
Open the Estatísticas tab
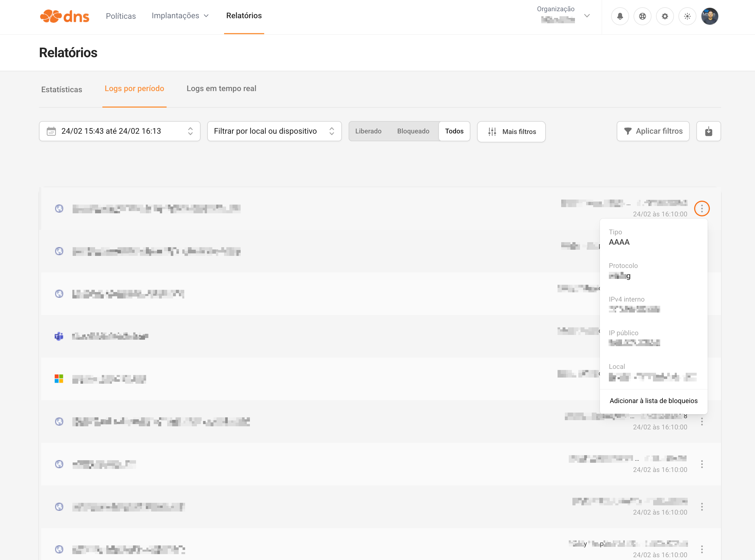click(x=61, y=89)
